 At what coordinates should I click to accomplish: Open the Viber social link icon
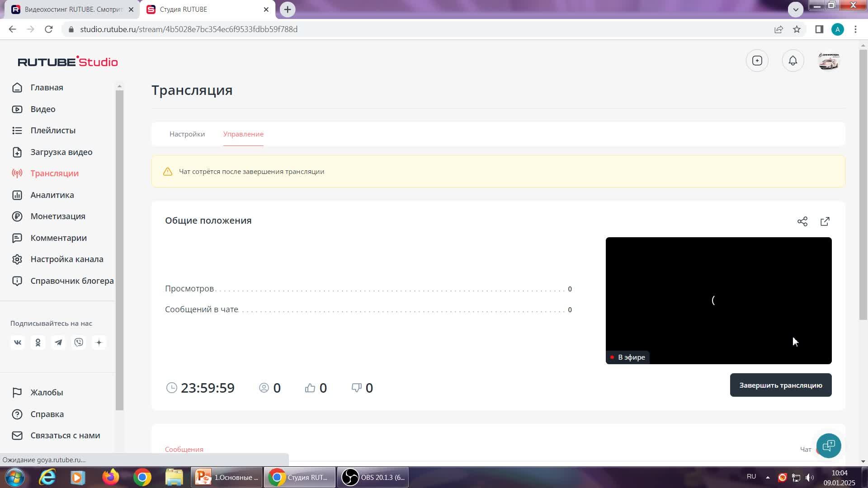79,343
